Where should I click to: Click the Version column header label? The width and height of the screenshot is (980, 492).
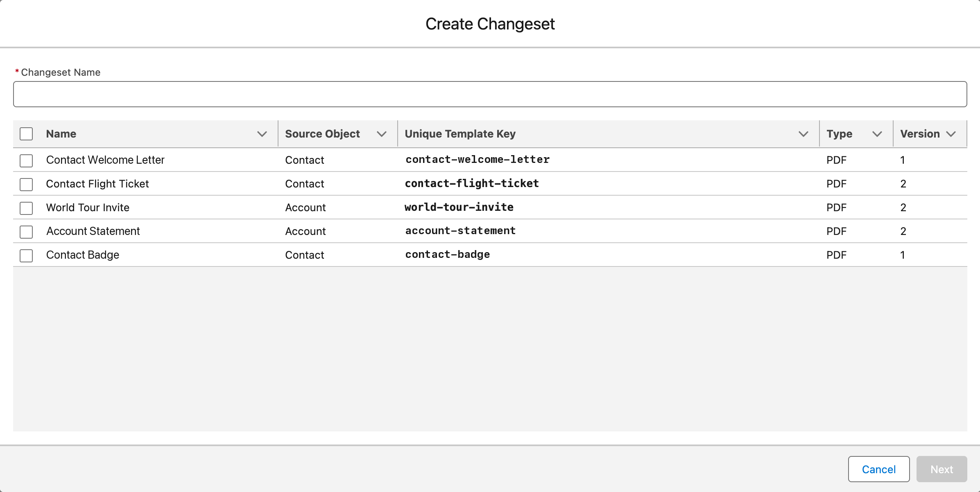click(920, 134)
